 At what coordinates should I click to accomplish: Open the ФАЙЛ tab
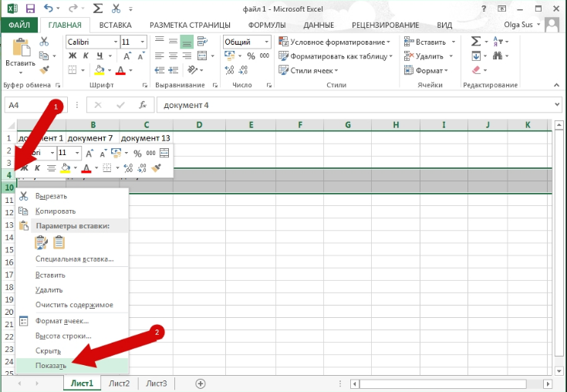pos(19,25)
